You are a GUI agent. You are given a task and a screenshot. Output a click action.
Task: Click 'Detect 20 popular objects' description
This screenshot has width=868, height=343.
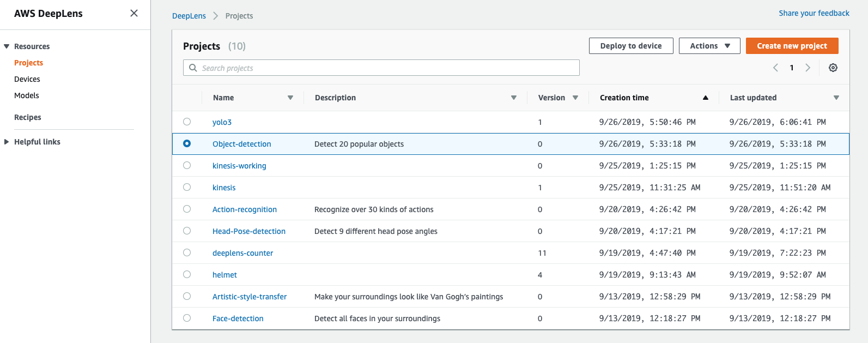pyautogui.click(x=359, y=144)
